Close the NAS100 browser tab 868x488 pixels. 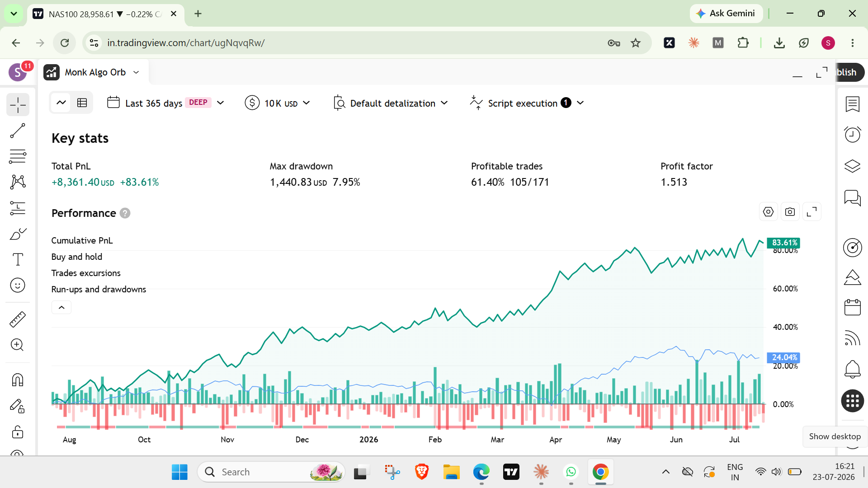174,14
